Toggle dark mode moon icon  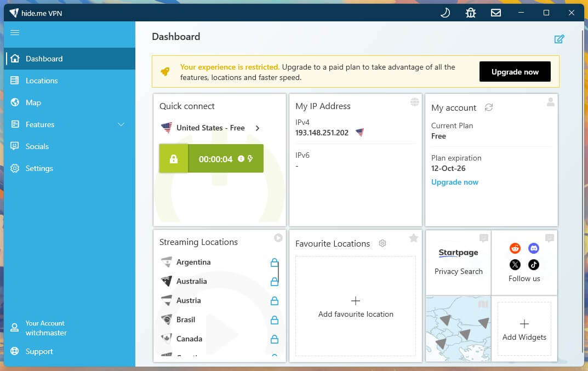tap(445, 13)
